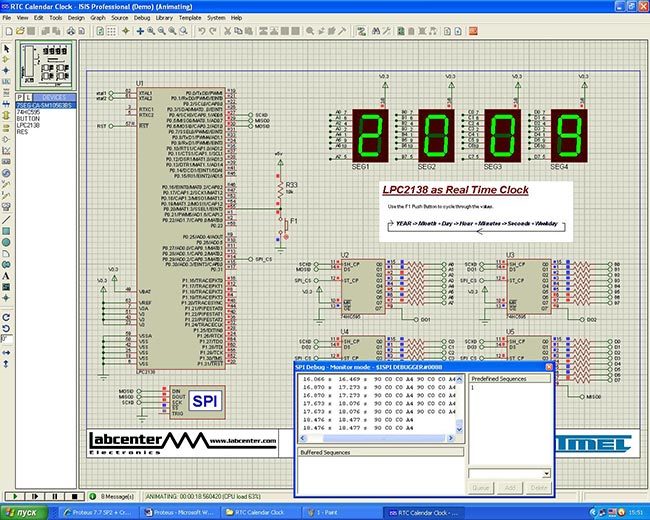This screenshot has width=650, height=520.
Task: Open the Debug menu
Action: 142,18
